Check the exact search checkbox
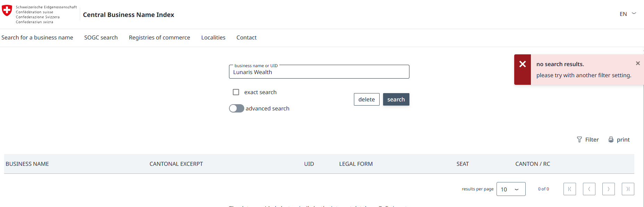The image size is (644, 207). pos(236,92)
